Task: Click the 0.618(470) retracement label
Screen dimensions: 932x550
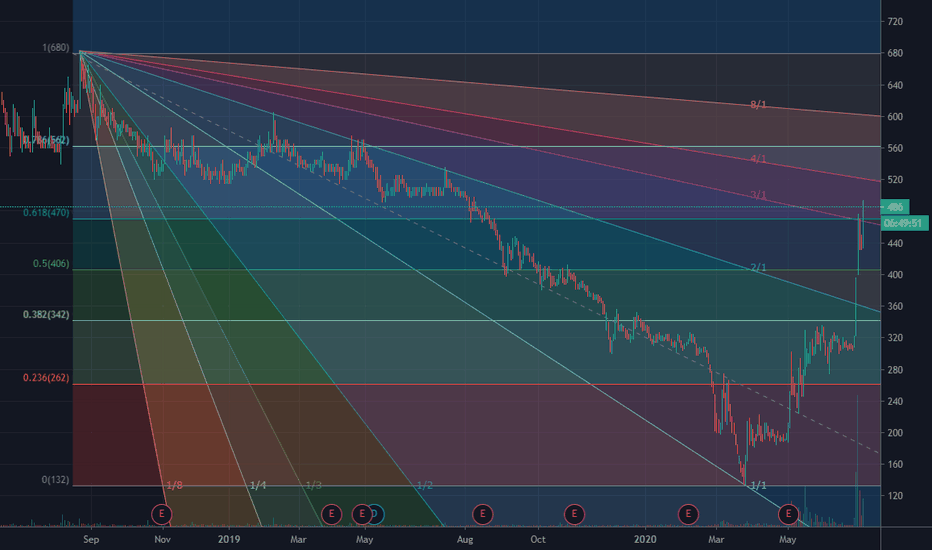Action: tap(46, 213)
